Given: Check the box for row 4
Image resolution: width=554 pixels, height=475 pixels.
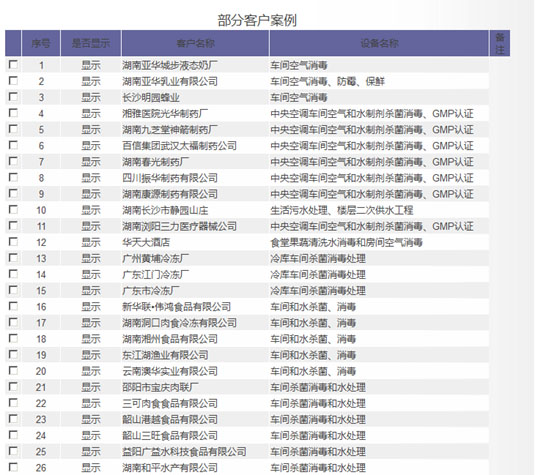Looking at the screenshot, I should tap(13, 113).
